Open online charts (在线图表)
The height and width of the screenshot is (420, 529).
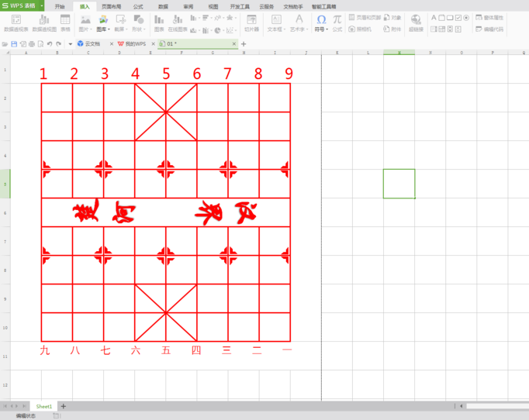point(178,23)
